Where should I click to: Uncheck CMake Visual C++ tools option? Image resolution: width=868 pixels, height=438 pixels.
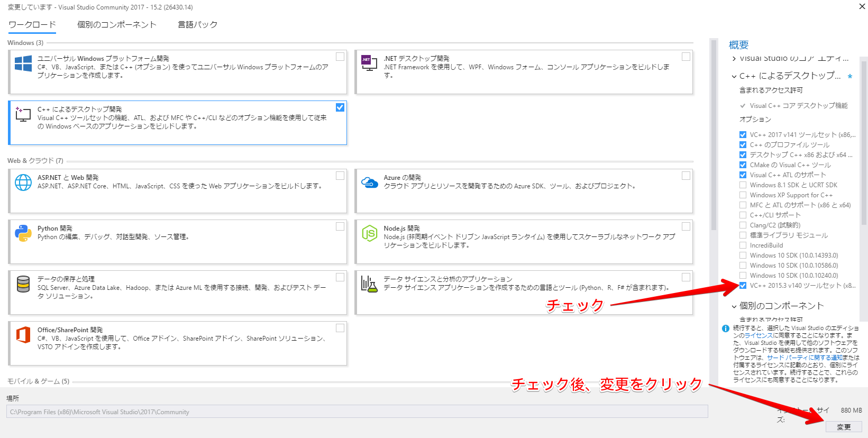click(x=743, y=165)
